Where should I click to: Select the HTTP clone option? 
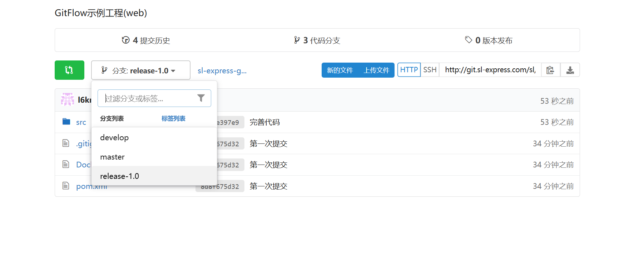pos(409,70)
